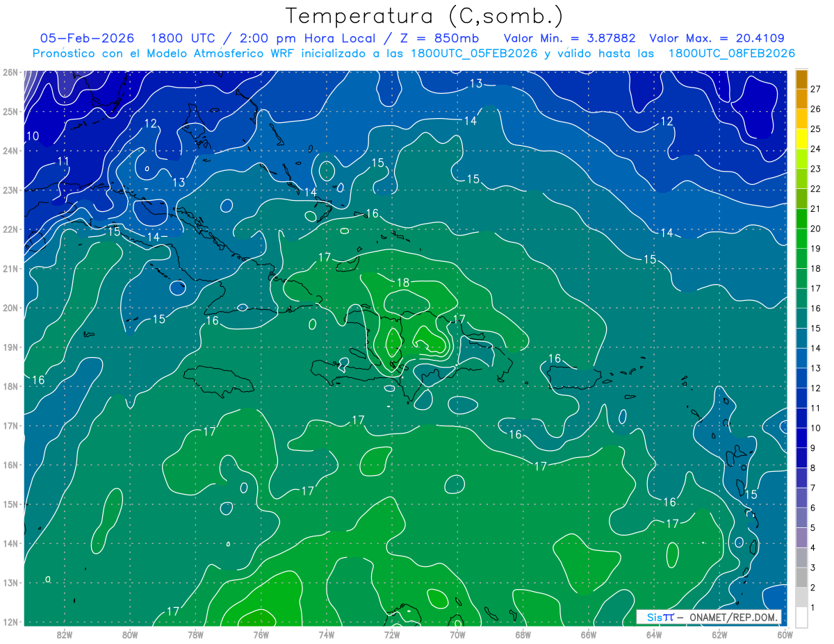Image resolution: width=834 pixels, height=644 pixels.
Task: Click the latitude axis label '22N'
Action: click(x=10, y=229)
